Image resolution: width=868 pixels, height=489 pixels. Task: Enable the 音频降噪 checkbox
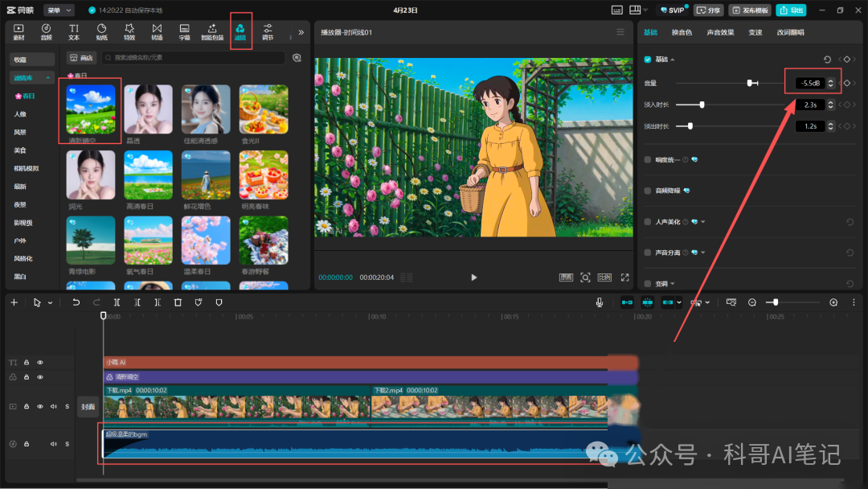point(647,191)
